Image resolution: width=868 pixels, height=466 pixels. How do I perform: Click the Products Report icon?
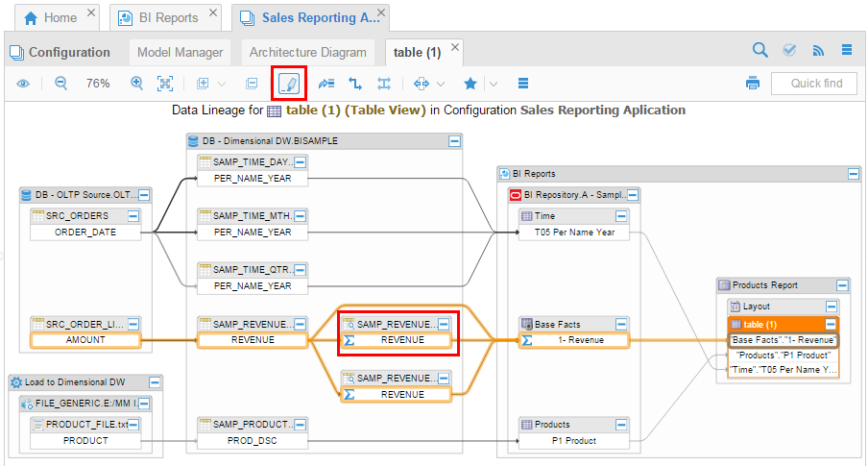(x=724, y=285)
